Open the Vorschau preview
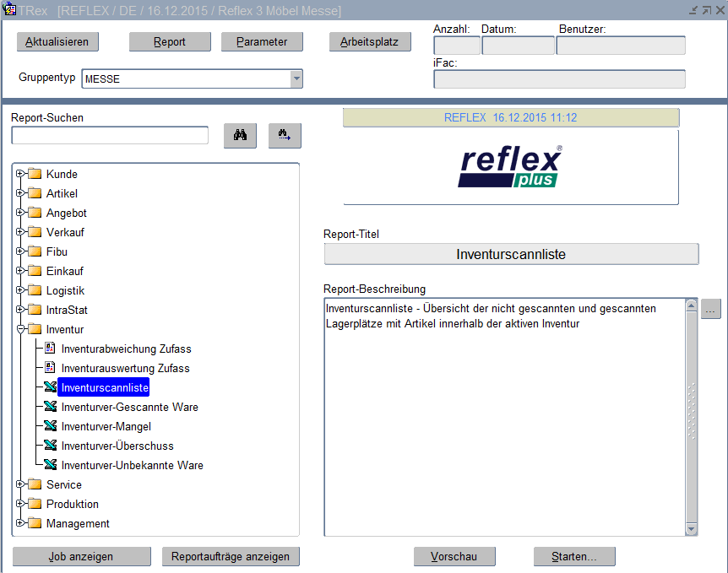The width and height of the screenshot is (728, 573). (454, 557)
